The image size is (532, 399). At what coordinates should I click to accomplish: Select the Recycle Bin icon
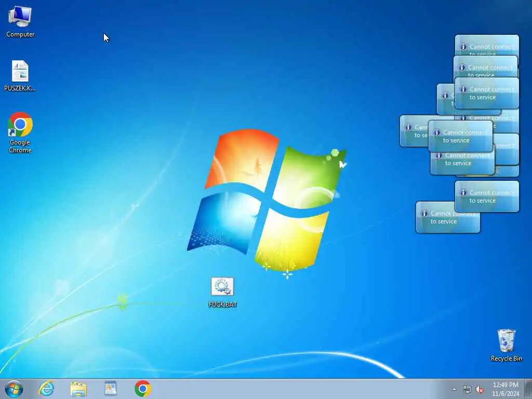pyautogui.click(x=506, y=345)
